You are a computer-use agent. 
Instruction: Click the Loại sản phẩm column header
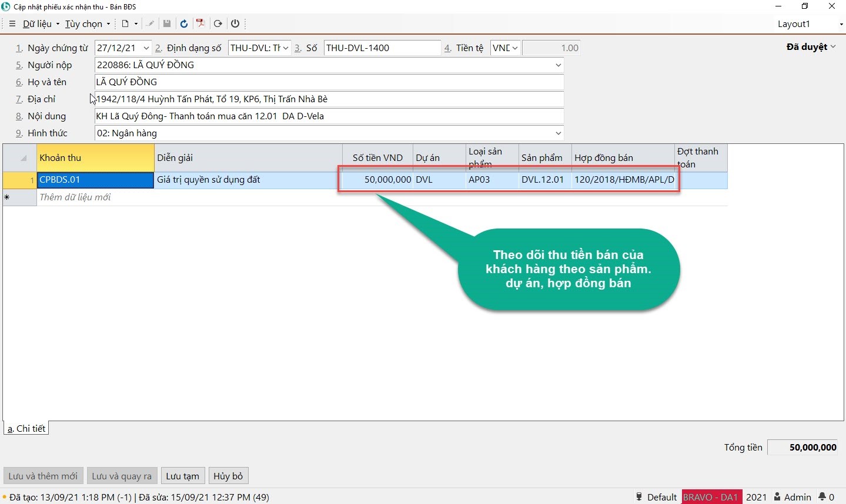point(493,158)
